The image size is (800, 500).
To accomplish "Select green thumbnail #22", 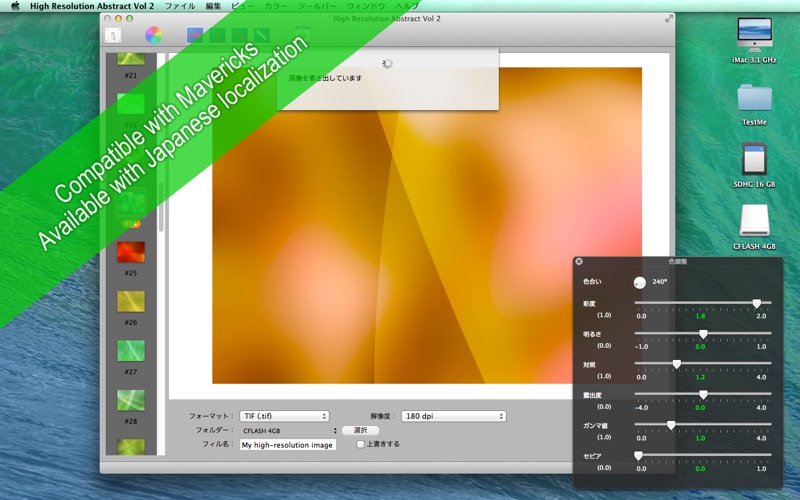I will coord(131,104).
